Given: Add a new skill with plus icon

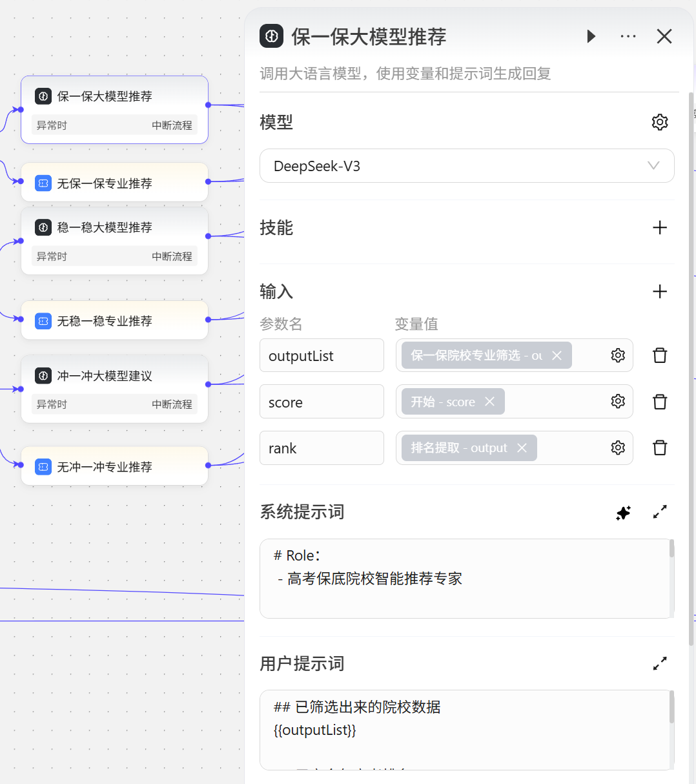Looking at the screenshot, I should [x=659, y=227].
